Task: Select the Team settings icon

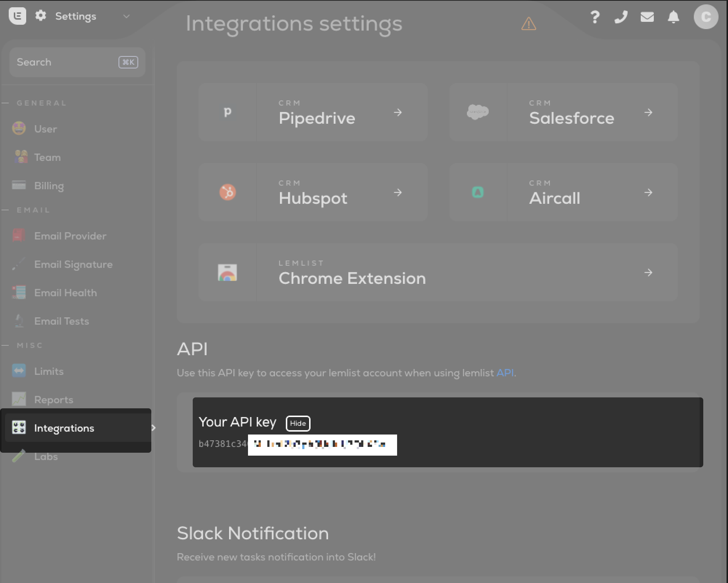Action: coord(20,157)
